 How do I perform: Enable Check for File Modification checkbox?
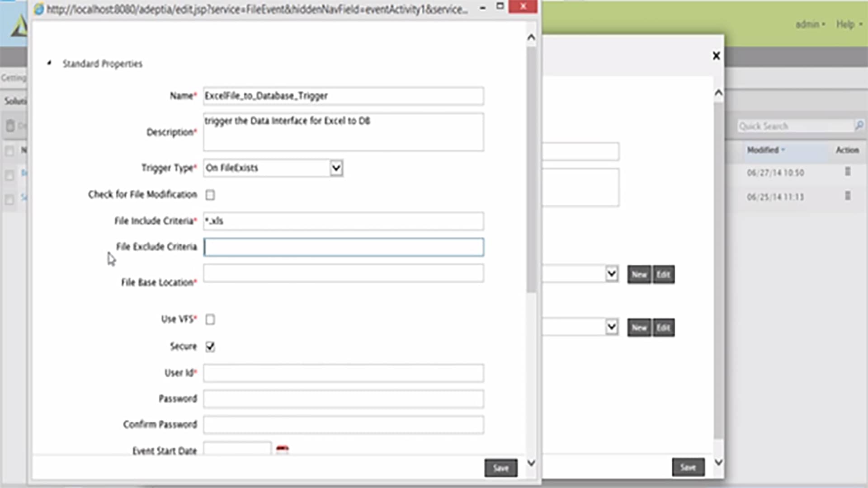(210, 195)
